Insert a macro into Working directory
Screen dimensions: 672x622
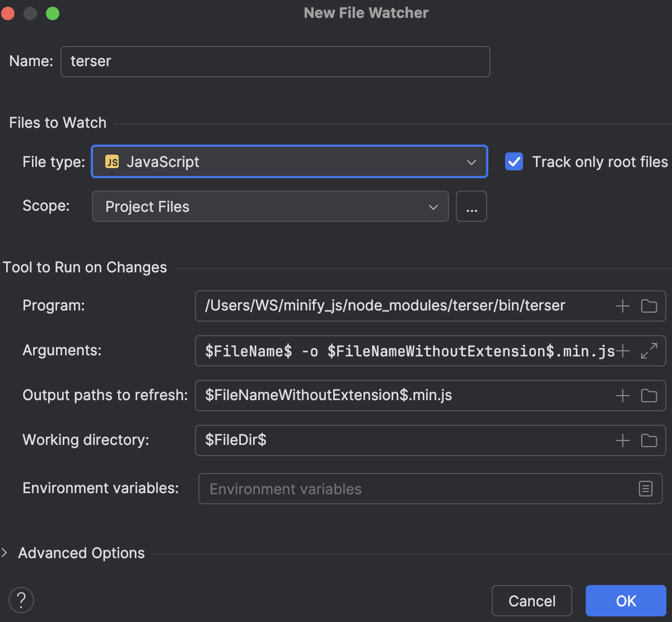(x=622, y=440)
